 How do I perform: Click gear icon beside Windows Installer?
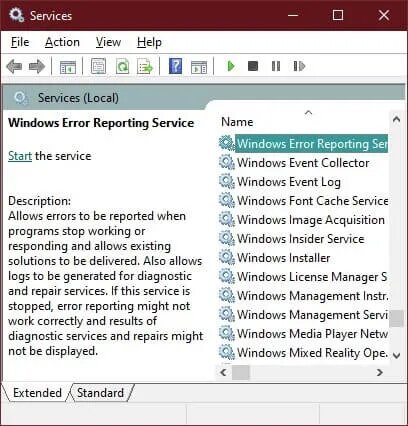[227, 257]
